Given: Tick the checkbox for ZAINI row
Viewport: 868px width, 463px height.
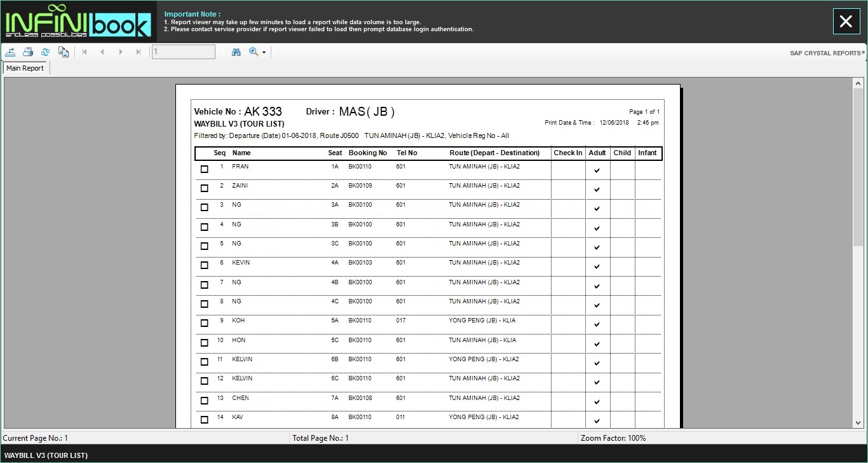Looking at the screenshot, I should click(x=204, y=188).
